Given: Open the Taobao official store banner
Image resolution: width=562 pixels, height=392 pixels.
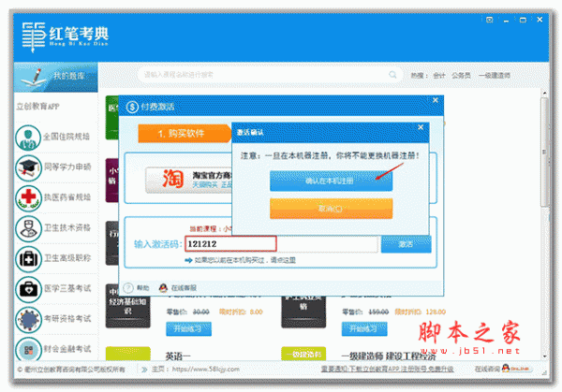Looking at the screenshot, I should pyautogui.click(x=189, y=180).
